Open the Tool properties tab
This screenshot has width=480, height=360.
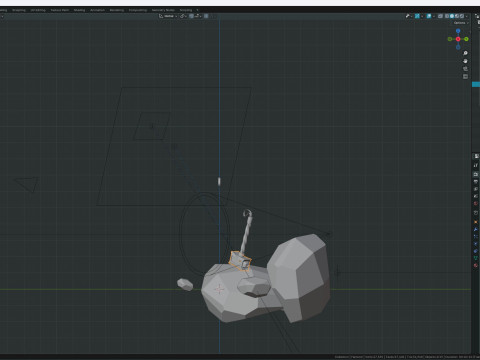(x=476, y=165)
